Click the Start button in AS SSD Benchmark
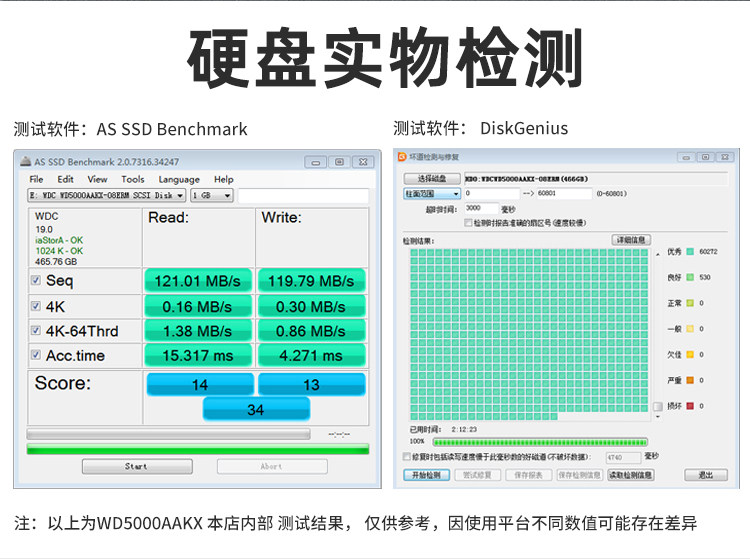The height and width of the screenshot is (559, 750). [137, 466]
